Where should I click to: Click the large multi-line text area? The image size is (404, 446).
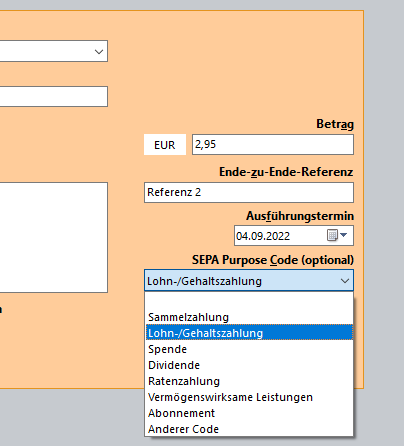(x=53, y=237)
